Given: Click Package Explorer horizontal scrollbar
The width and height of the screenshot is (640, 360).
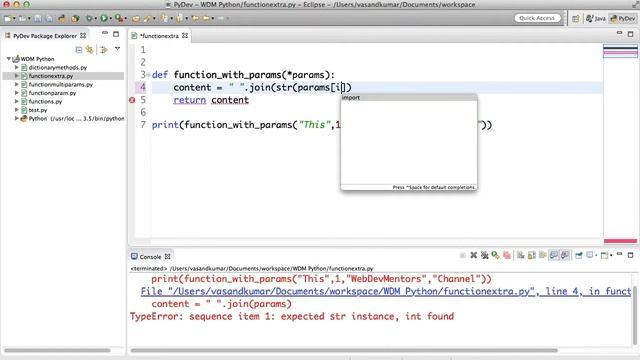Looking at the screenshot, I should point(57,350).
